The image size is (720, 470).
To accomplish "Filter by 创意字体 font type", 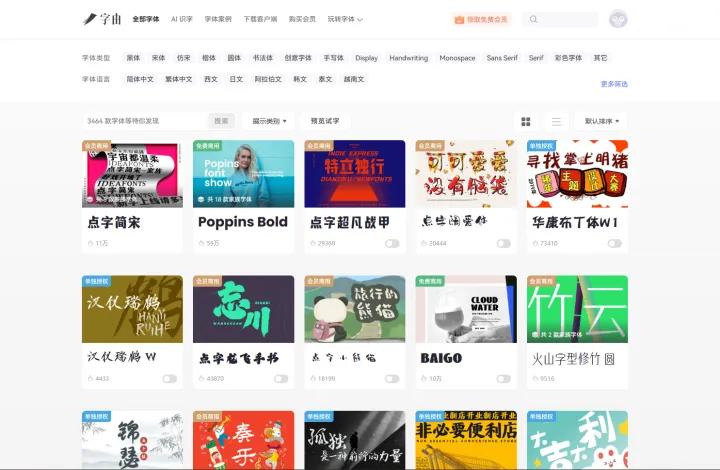I will coord(298,58).
